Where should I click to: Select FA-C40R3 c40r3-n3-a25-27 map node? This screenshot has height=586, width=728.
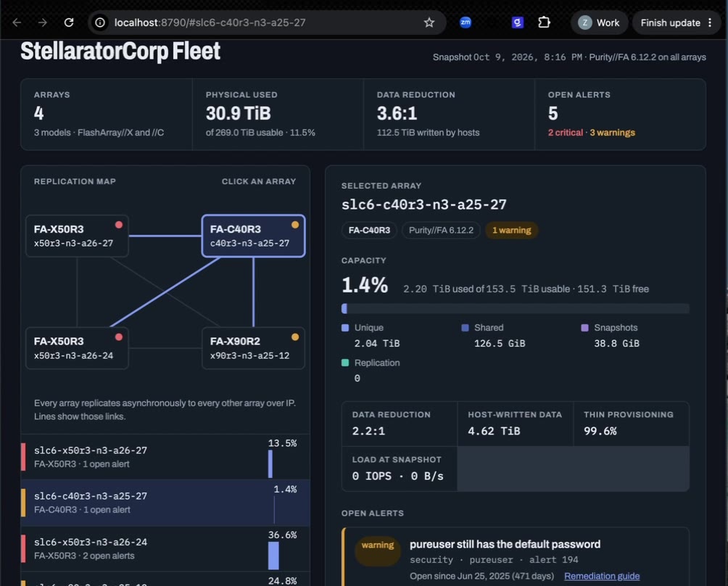pos(253,236)
